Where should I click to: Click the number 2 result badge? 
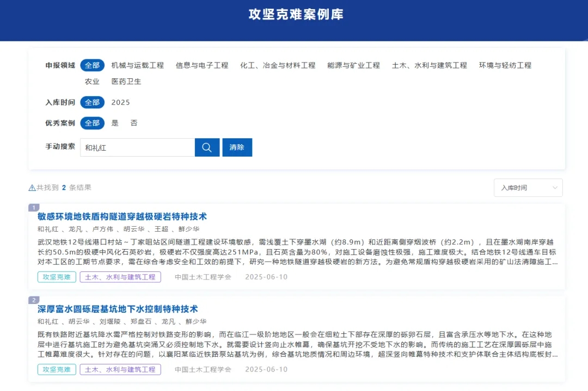click(x=34, y=300)
